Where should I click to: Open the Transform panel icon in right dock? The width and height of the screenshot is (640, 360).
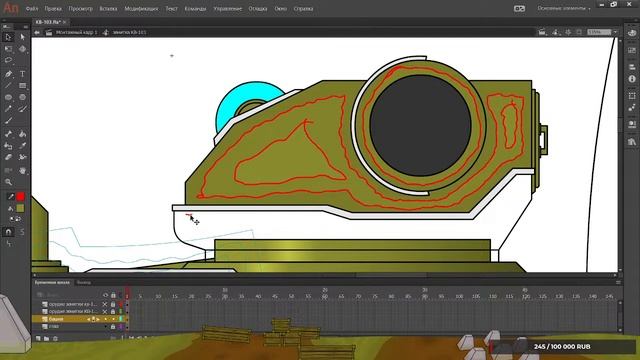coord(632,96)
